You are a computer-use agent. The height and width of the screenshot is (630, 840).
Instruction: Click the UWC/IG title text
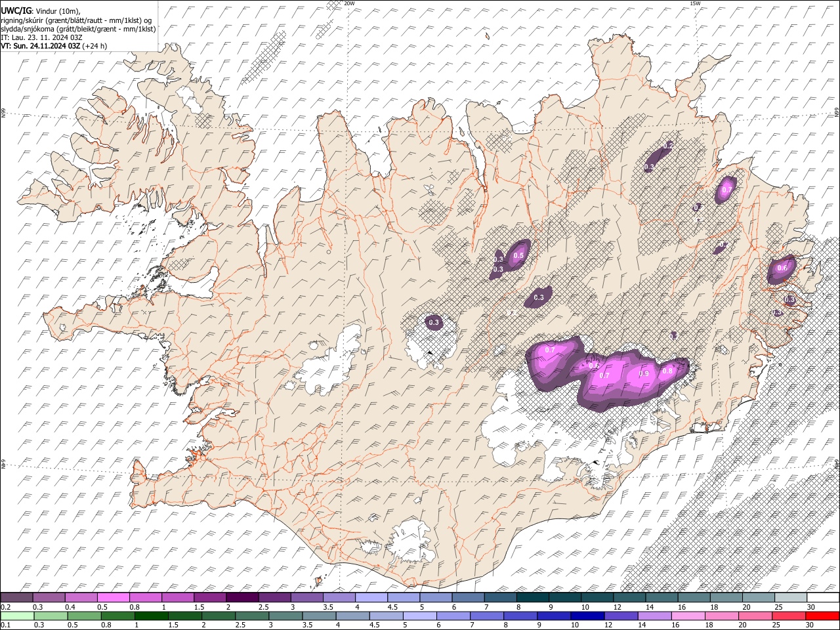(x=16, y=10)
